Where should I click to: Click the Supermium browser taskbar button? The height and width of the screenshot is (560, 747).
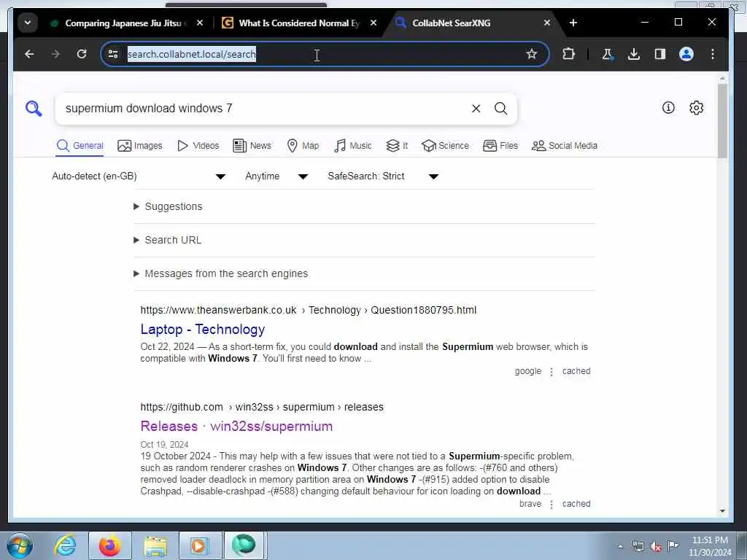[244, 545]
